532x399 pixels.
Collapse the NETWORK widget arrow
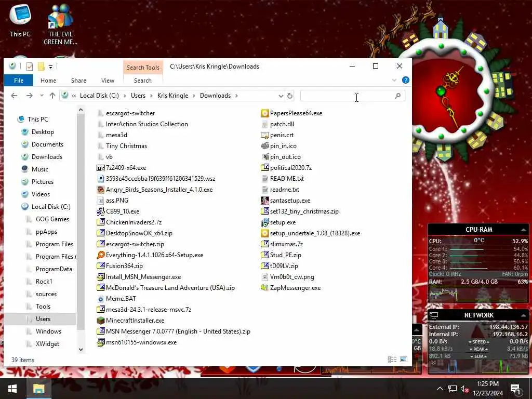click(x=524, y=315)
